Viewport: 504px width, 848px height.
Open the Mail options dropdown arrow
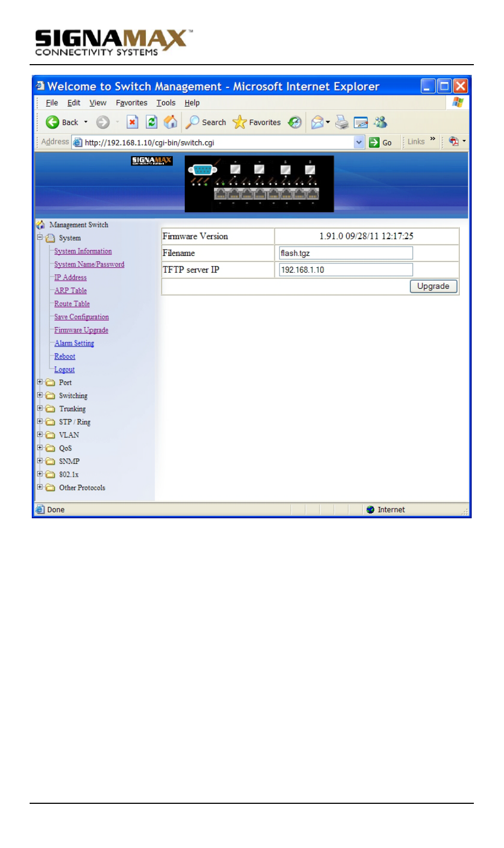tap(328, 122)
